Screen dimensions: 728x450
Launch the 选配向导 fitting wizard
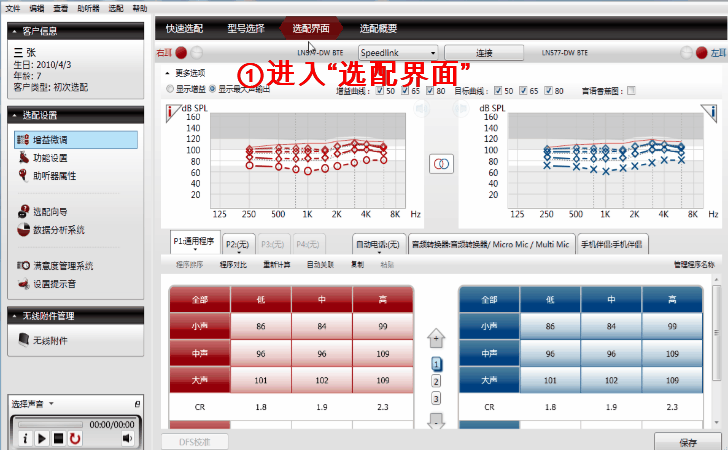coord(43,212)
